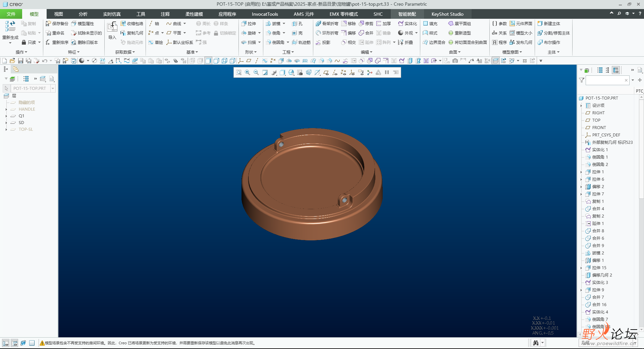Click the Sketch (草绘) tool

156,42
